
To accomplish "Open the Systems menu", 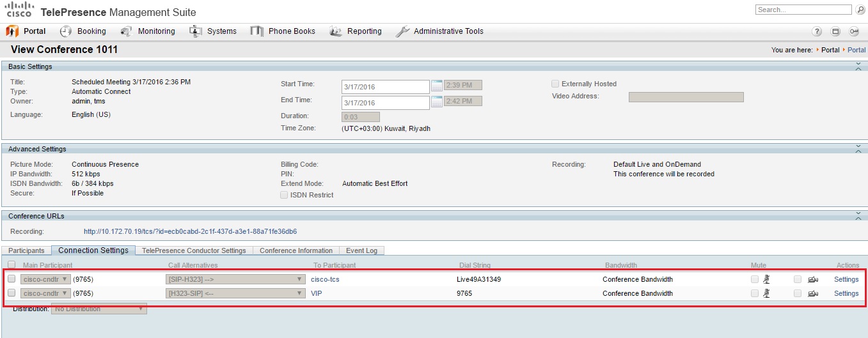I will 213,31.
